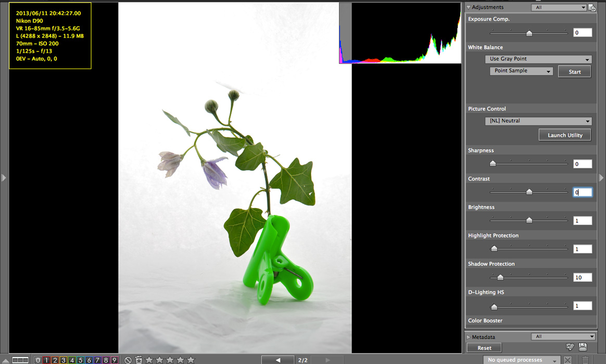
Task: Open the 'Use Gray Point' white balance dropdown
Action: tap(538, 59)
